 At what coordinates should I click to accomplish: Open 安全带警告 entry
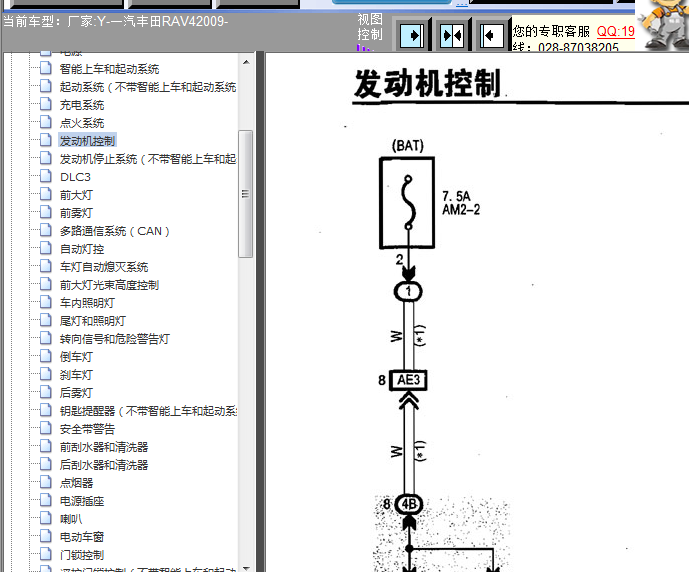tap(87, 429)
